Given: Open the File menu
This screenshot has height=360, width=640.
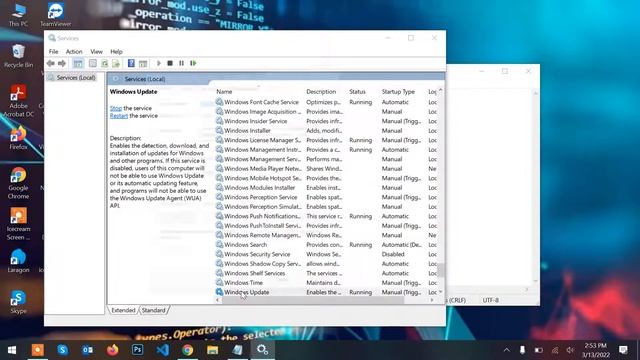Looking at the screenshot, I should pos(53,51).
